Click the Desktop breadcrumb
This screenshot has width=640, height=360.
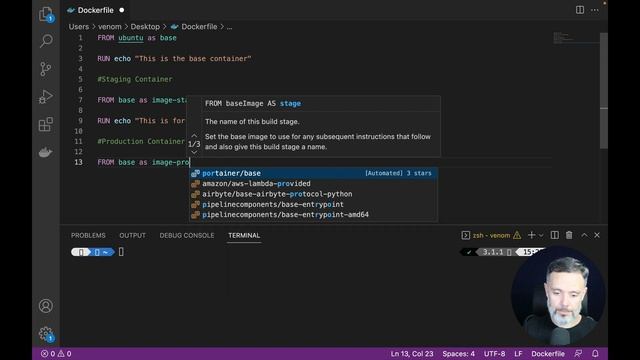tap(145, 27)
